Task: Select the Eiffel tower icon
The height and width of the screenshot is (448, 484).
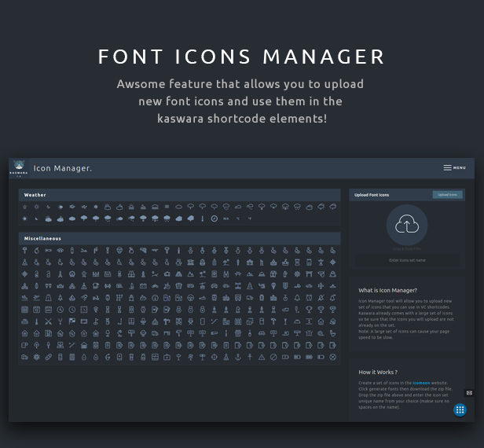Action: (60, 274)
